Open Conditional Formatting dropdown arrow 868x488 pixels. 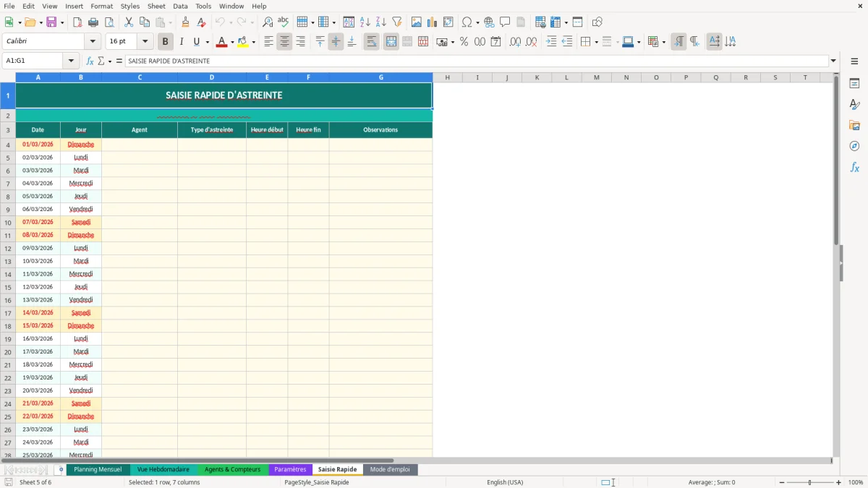[663, 42]
